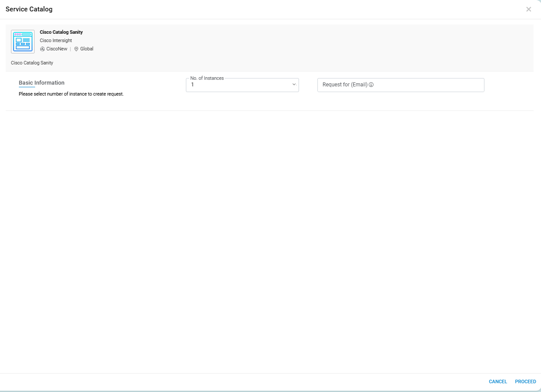Click the 'Please select number of instance' text

click(71, 94)
